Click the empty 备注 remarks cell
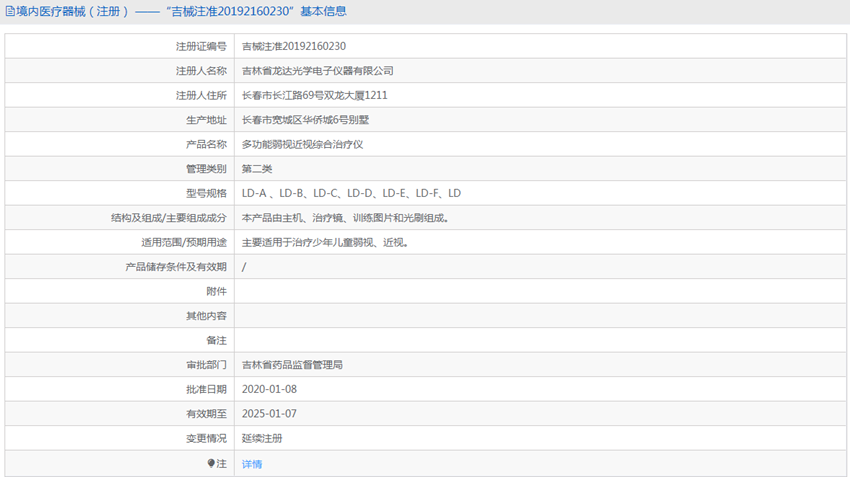 click(x=540, y=340)
